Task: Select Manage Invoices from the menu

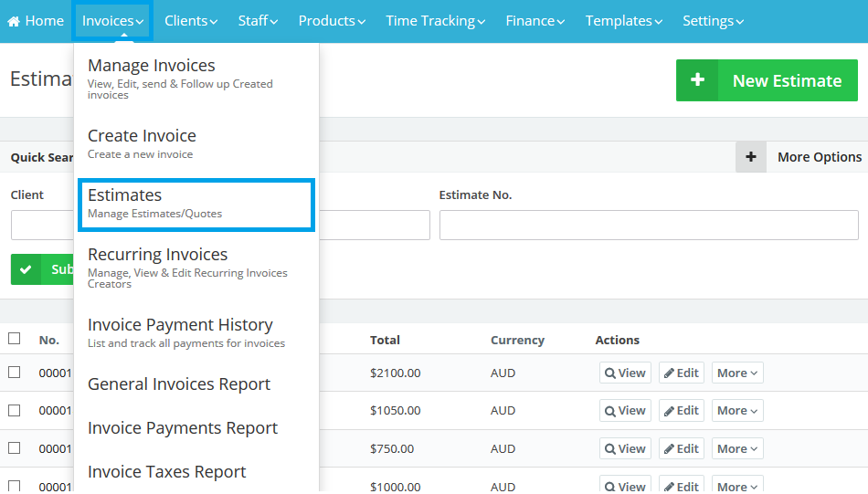Action: [152, 66]
